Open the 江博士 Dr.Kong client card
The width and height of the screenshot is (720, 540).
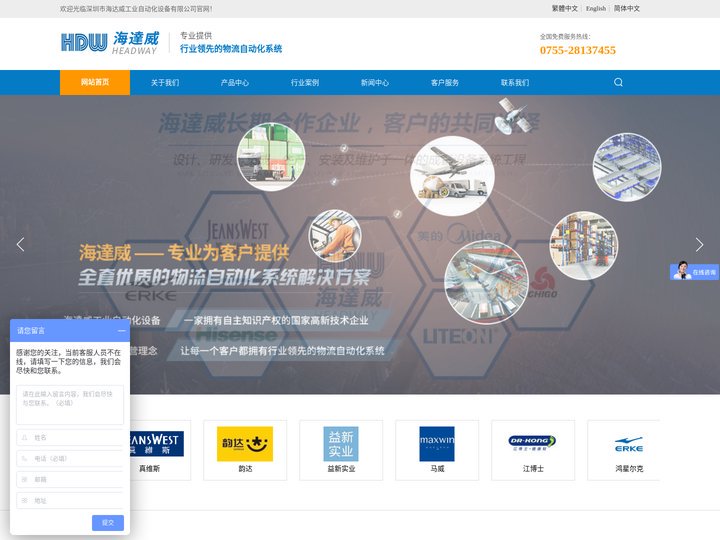click(x=533, y=450)
